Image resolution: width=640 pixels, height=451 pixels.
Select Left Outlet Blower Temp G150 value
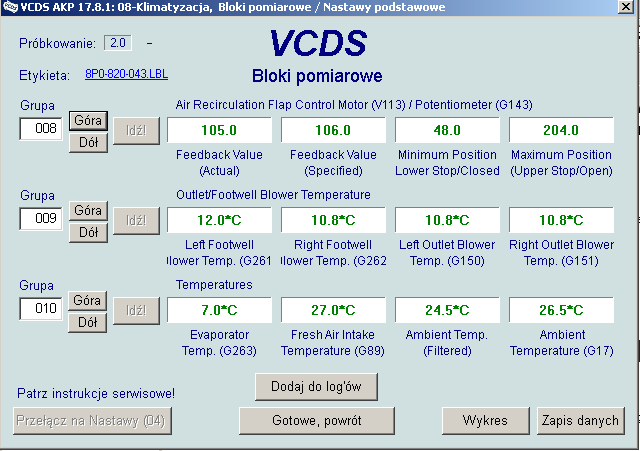(447, 220)
